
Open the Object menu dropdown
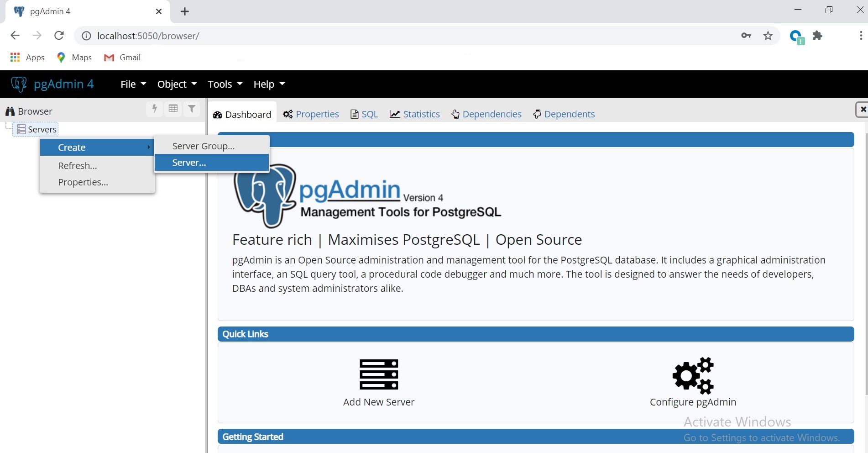coord(177,84)
